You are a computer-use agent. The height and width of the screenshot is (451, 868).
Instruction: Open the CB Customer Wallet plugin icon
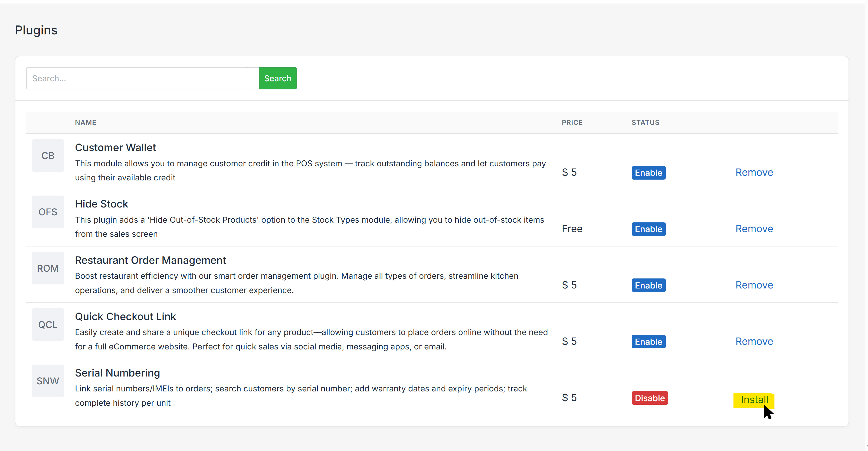(48, 155)
